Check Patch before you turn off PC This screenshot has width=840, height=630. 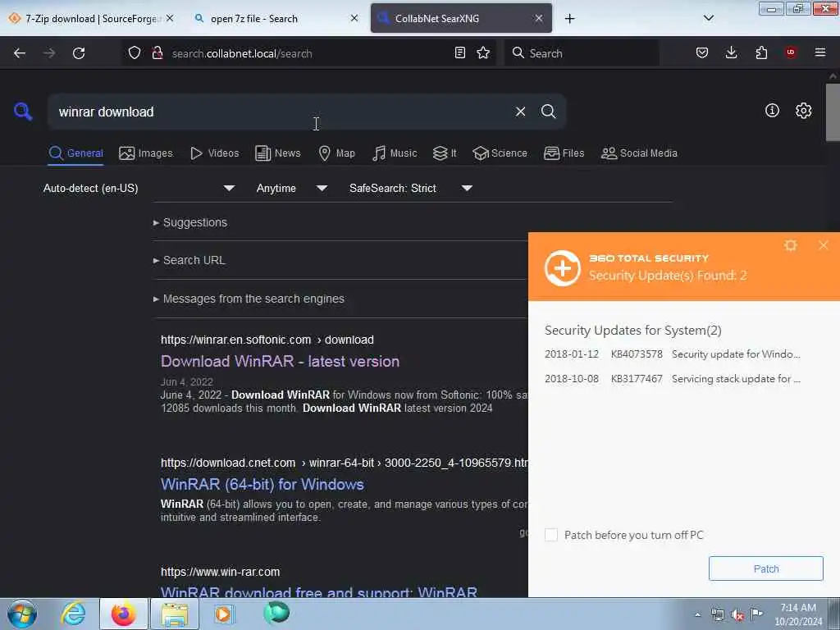pos(550,535)
